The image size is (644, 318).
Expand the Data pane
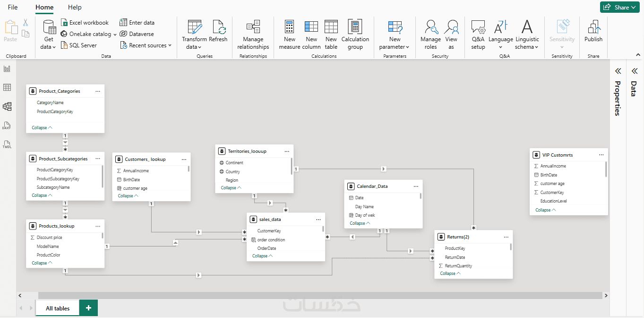[634, 71]
